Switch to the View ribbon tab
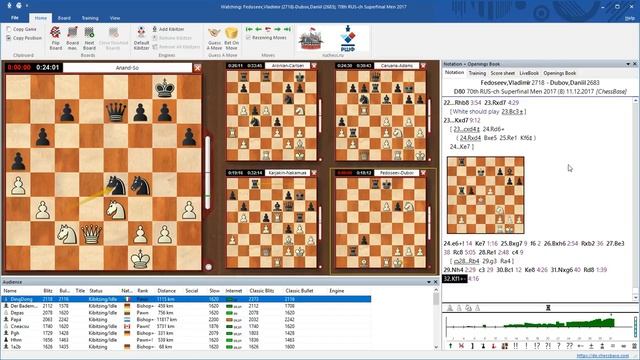The width and height of the screenshot is (640, 360). (x=115, y=18)
